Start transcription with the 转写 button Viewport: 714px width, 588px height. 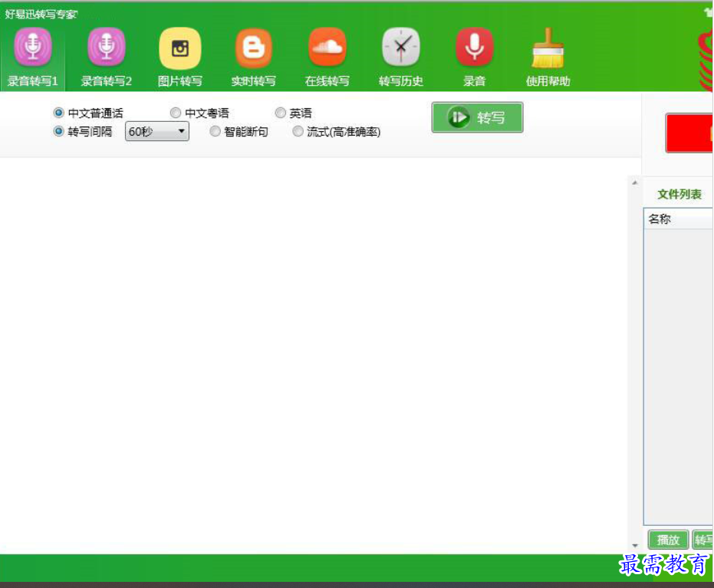point(477,117)
